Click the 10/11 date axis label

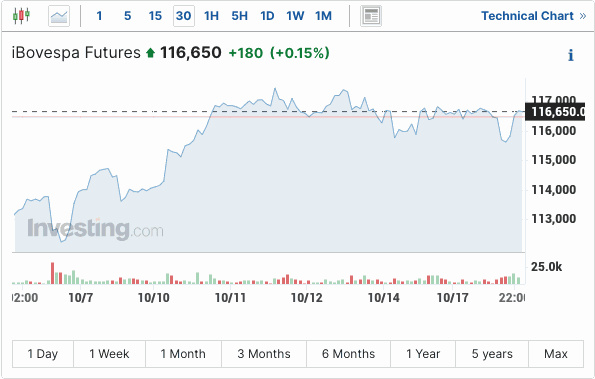point(230,298)
